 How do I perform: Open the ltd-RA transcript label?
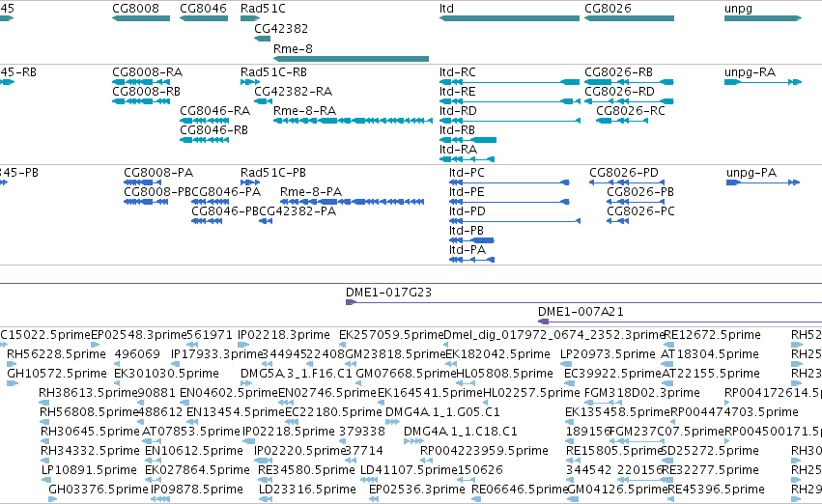[458, 150]
